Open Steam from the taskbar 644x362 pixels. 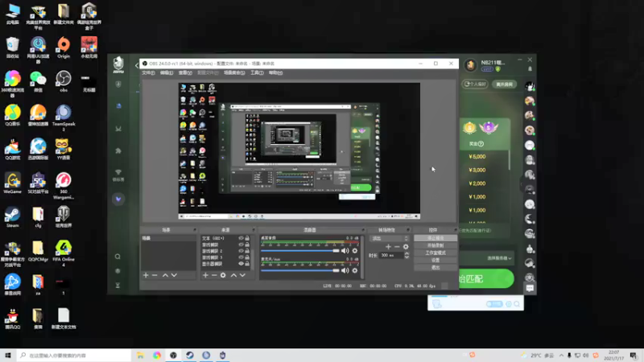click(x=190, y=355)
